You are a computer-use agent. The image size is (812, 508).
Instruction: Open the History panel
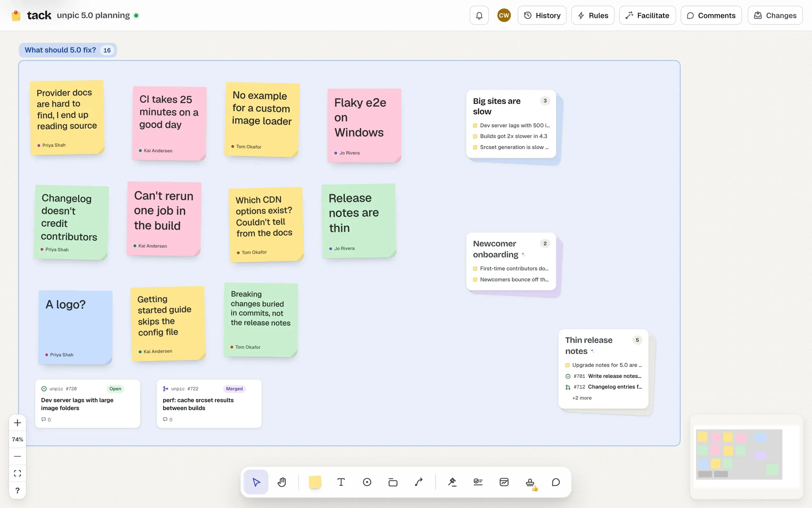(x=542, y=15)
